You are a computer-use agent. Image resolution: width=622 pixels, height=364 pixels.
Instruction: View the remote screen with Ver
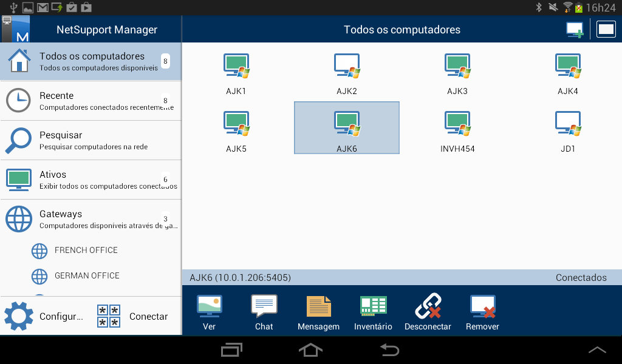point(209,312)
